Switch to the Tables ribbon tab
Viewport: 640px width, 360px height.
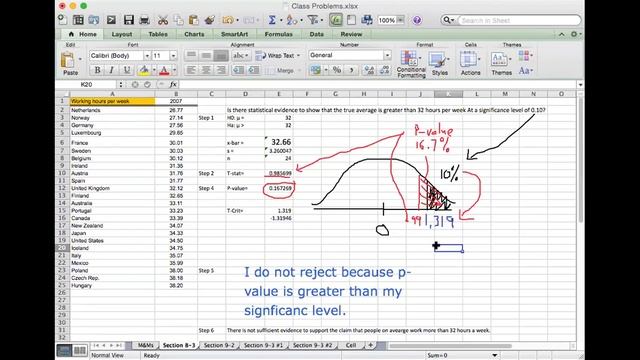(x=158, y=34)
